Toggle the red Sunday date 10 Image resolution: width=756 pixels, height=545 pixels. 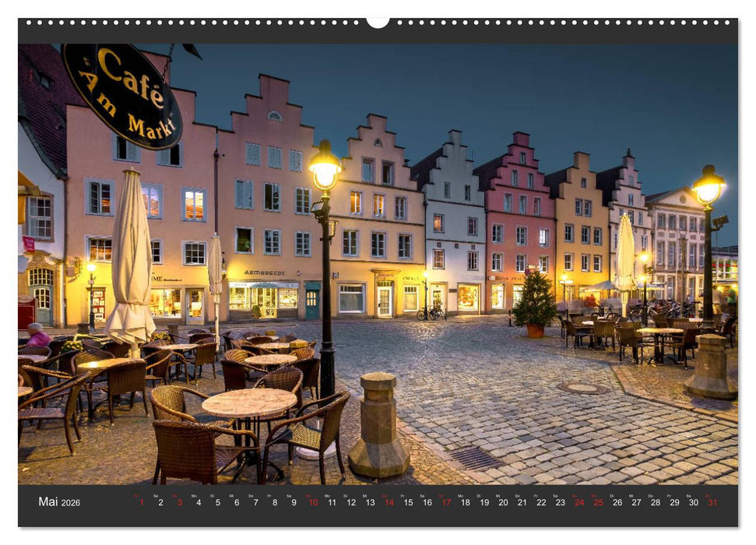tap(311, 501)
